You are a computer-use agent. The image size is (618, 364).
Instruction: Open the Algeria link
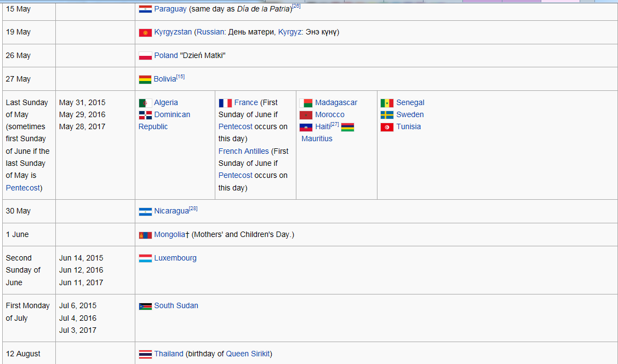pyautogui.click(x=165, y=102)
